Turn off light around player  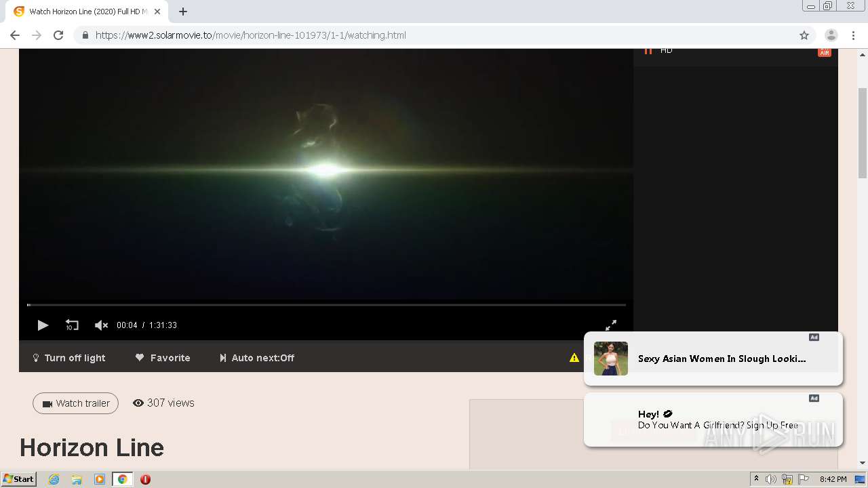coord(69,358)
